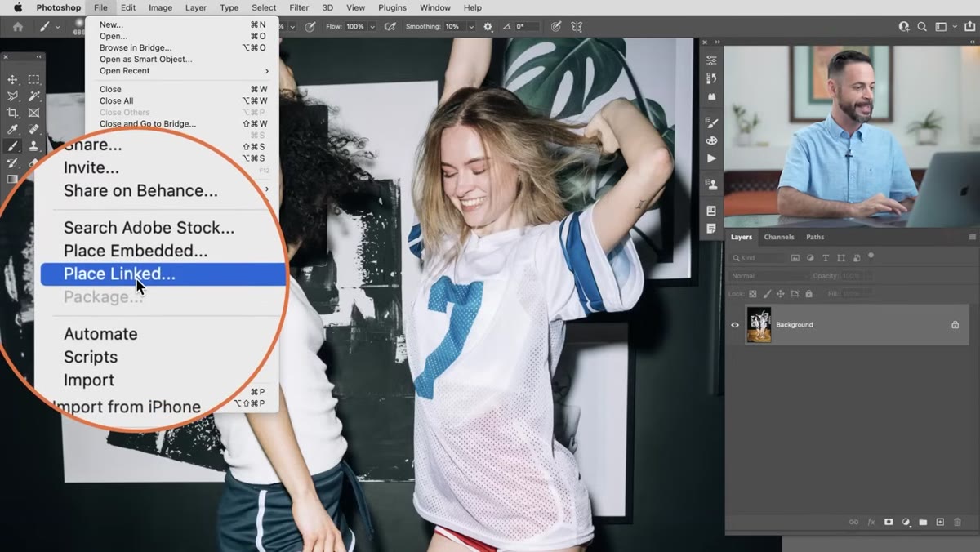Click the Home icon in options bar
980x552 pixels.
pyautogui.click(x=18, y=27)
